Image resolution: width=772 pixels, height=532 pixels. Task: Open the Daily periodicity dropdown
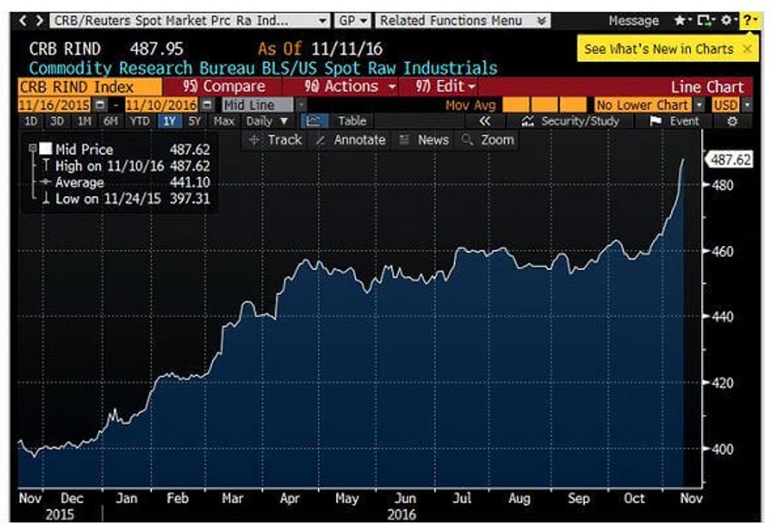tap(267, 121)
